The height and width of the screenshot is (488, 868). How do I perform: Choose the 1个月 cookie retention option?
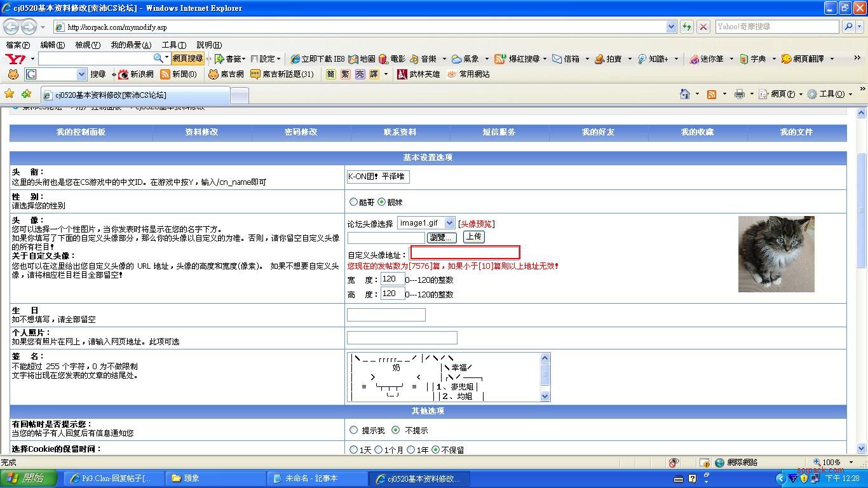click(x=379, y=450)
